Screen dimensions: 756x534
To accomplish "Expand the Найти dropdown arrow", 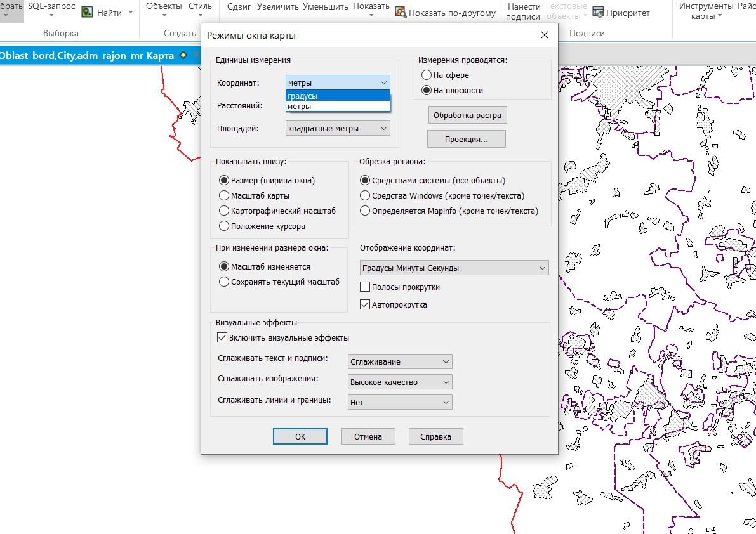I will pyautogui.click(x=131, y=13).
